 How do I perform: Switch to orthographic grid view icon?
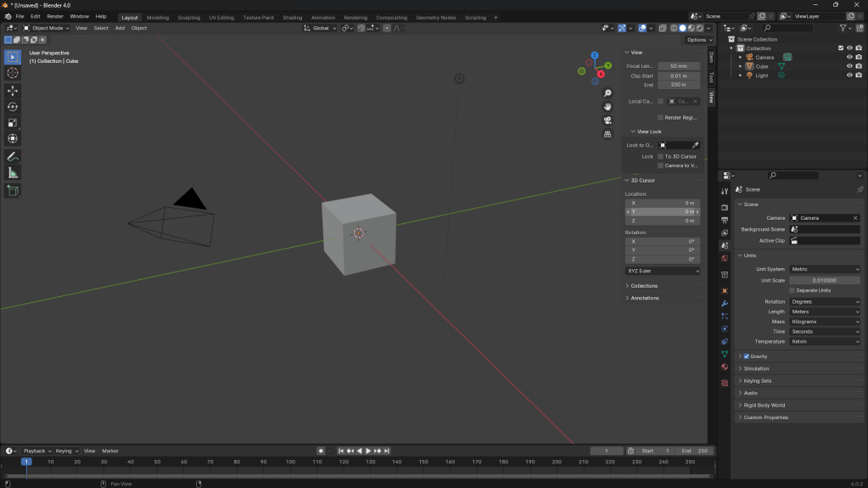[608, 134]
